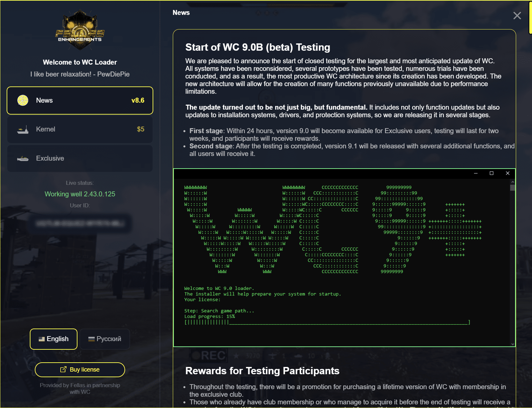532x408 pixels.
Task: Click the PewDiePie quote text
Action: (x=80, y=74)
